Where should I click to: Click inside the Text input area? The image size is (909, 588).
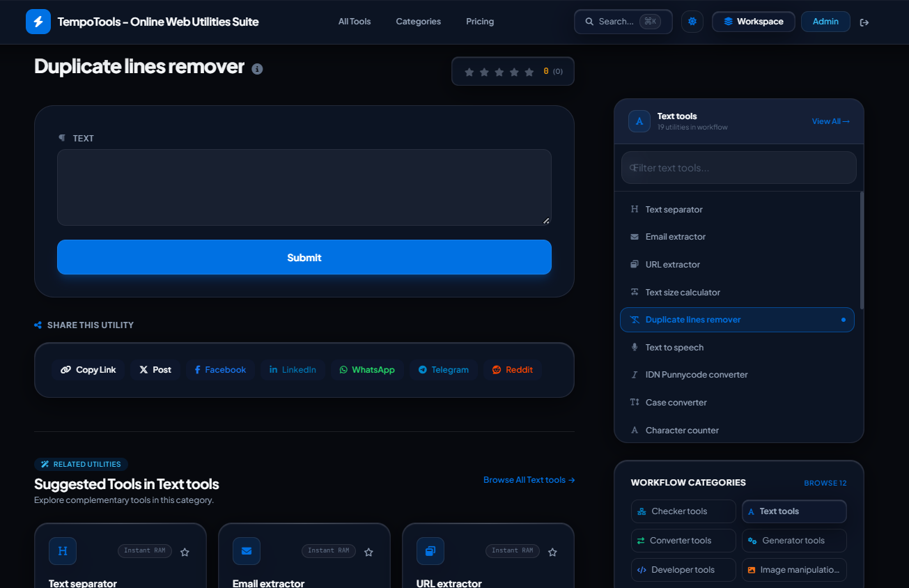304,187
